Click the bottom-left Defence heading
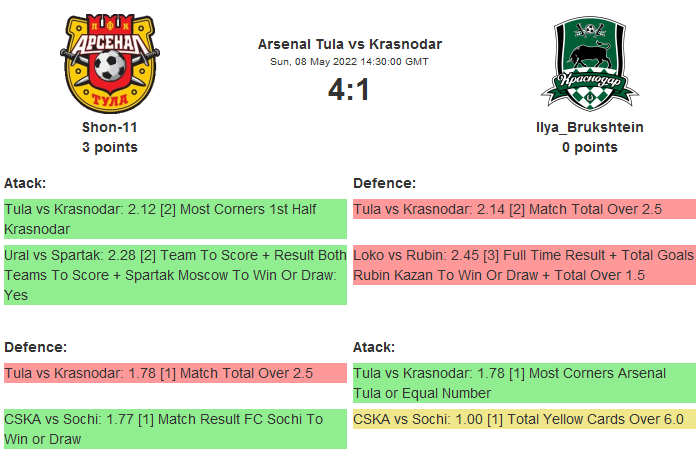 tap(36, 347)
